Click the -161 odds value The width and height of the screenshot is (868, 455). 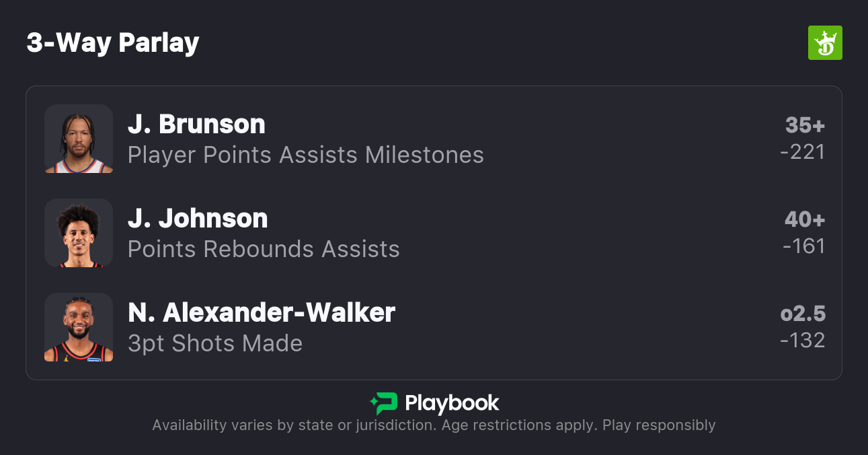(803, 246)
